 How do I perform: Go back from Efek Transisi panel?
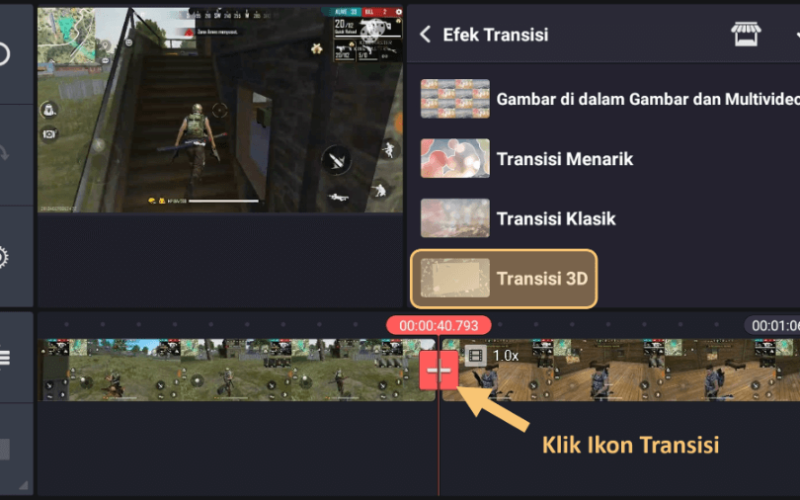coord(426,35)
